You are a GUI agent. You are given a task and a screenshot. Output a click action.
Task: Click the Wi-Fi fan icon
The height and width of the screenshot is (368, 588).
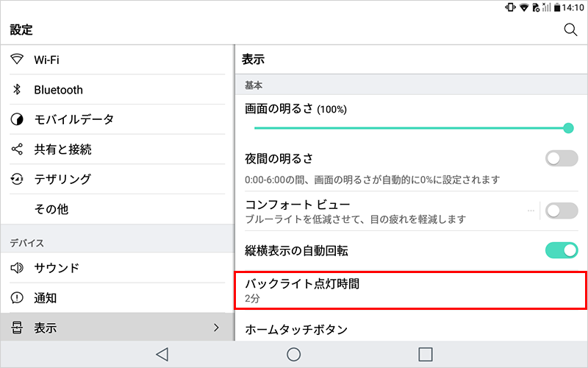[x=17, y=59]
